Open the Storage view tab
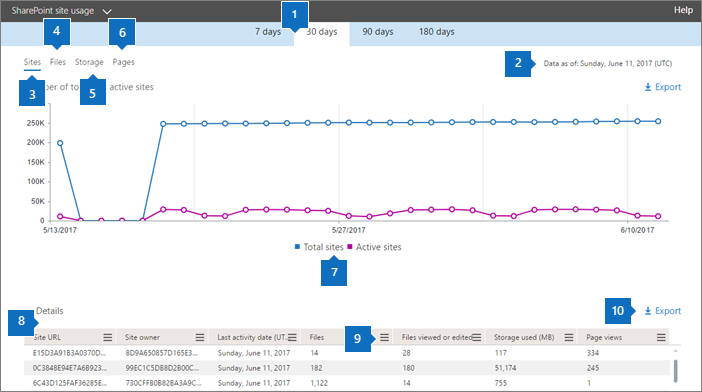This screenshot has height=392, width=702. point(89,62)
